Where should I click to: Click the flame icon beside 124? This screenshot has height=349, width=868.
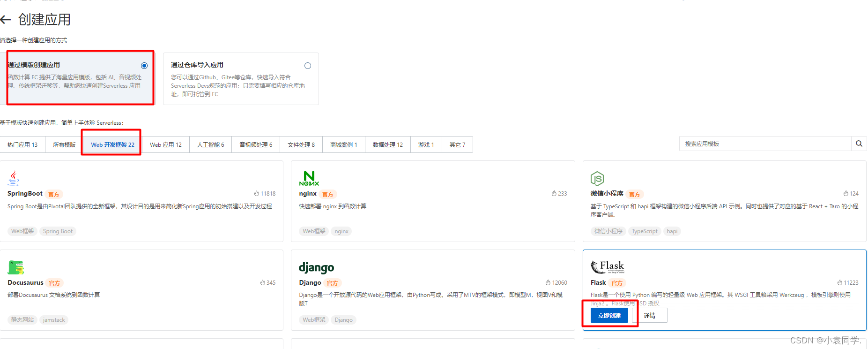(x=846, y=193)
